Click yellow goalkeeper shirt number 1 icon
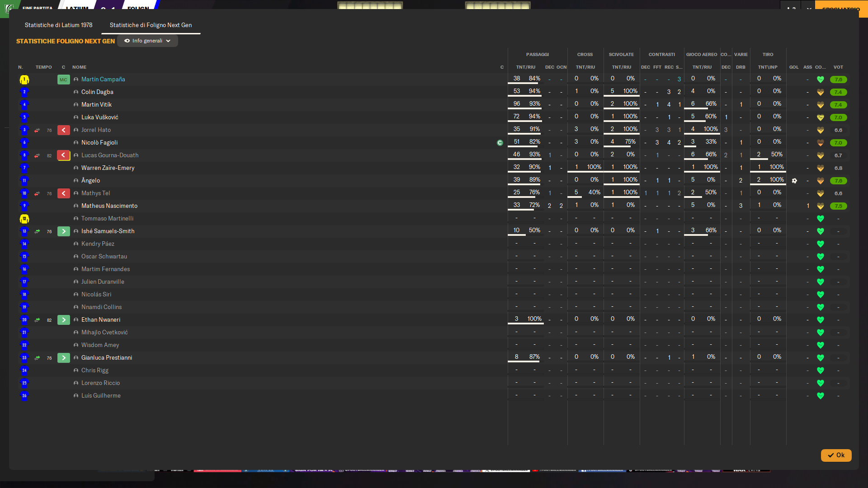This screenshot has width=868, height=488. point(24,80)
